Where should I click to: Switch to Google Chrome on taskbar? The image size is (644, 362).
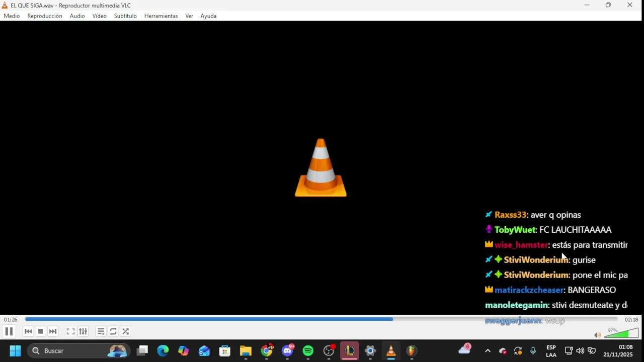pos(267,351)
